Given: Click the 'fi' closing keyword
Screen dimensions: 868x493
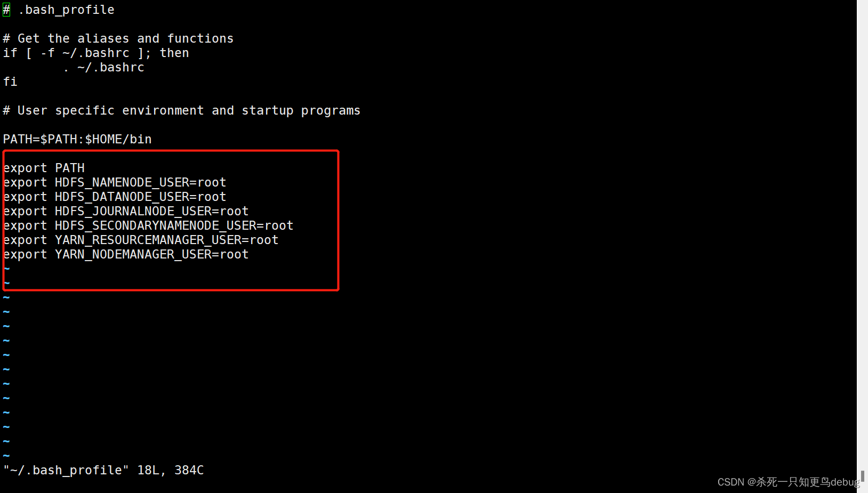Looking at the screenshot, I should pyautogui.click(x=10, y=82).
